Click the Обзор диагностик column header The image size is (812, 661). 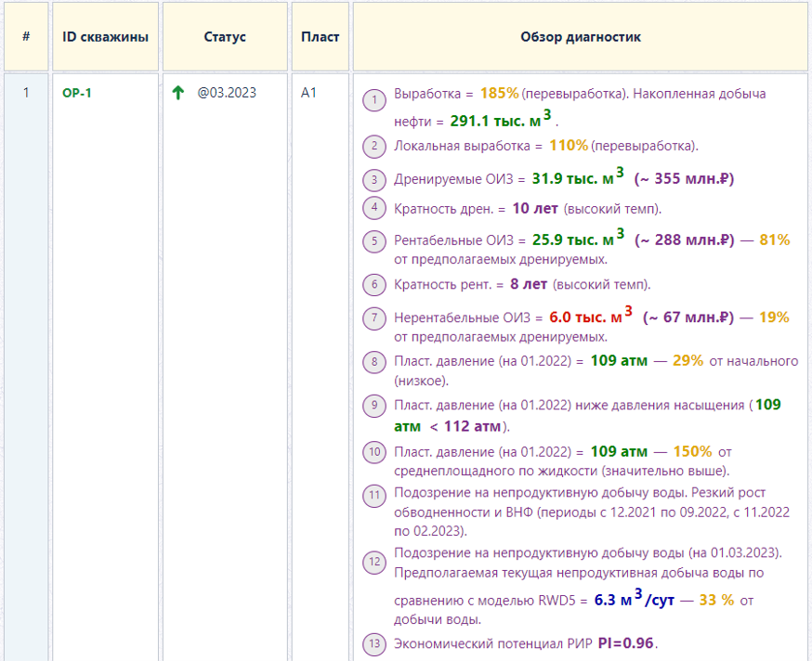[581, 37]
